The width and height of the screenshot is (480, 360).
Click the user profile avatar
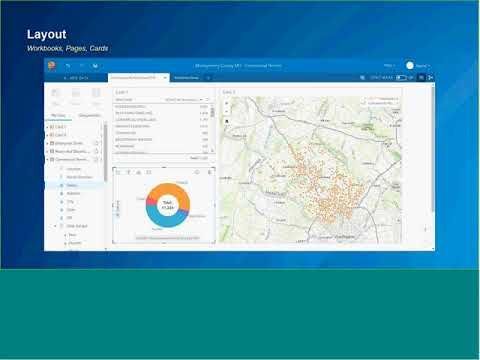coord(410,66)
